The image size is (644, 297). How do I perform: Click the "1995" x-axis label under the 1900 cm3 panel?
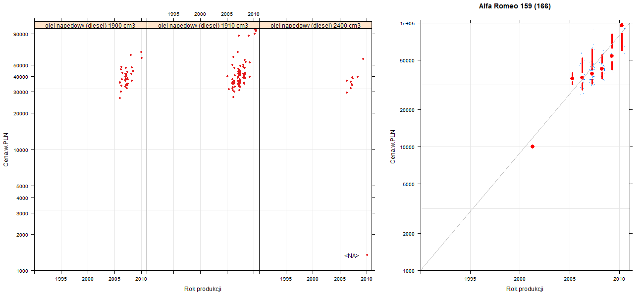61,279
